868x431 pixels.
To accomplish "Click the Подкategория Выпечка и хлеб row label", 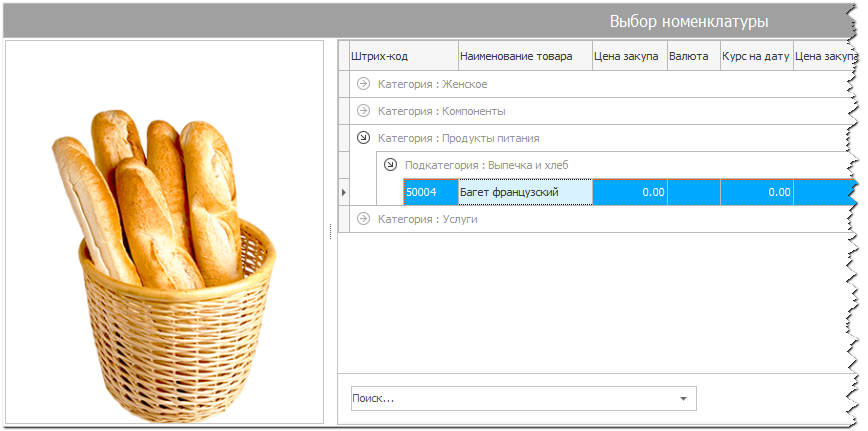I will (x=487, y=165).
